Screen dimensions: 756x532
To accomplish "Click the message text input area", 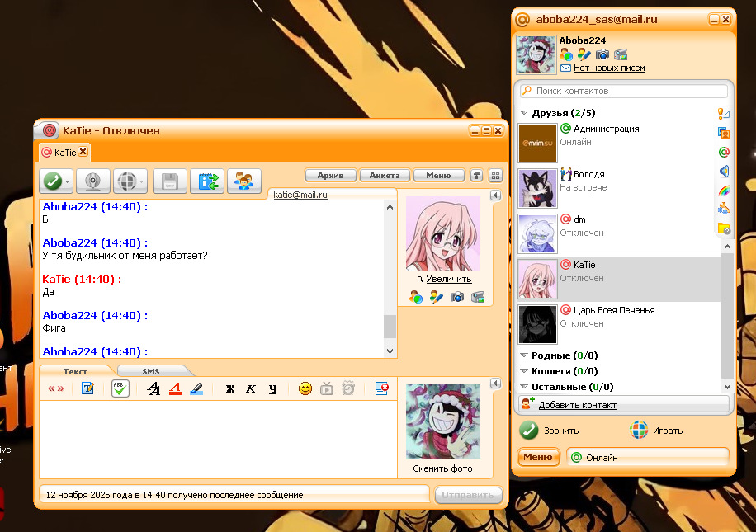I will (218, 439).
